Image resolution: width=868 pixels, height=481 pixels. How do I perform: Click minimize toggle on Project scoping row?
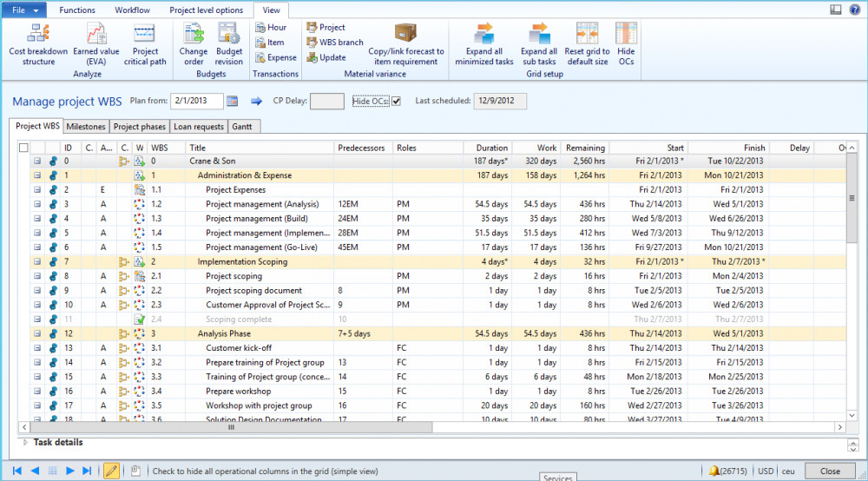[37, 276]
